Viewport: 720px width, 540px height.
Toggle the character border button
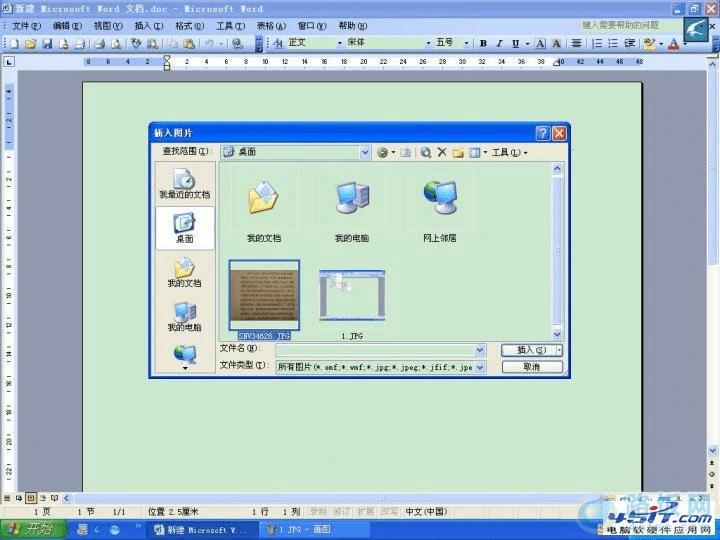pyautogui.click(x=540, y=43)
